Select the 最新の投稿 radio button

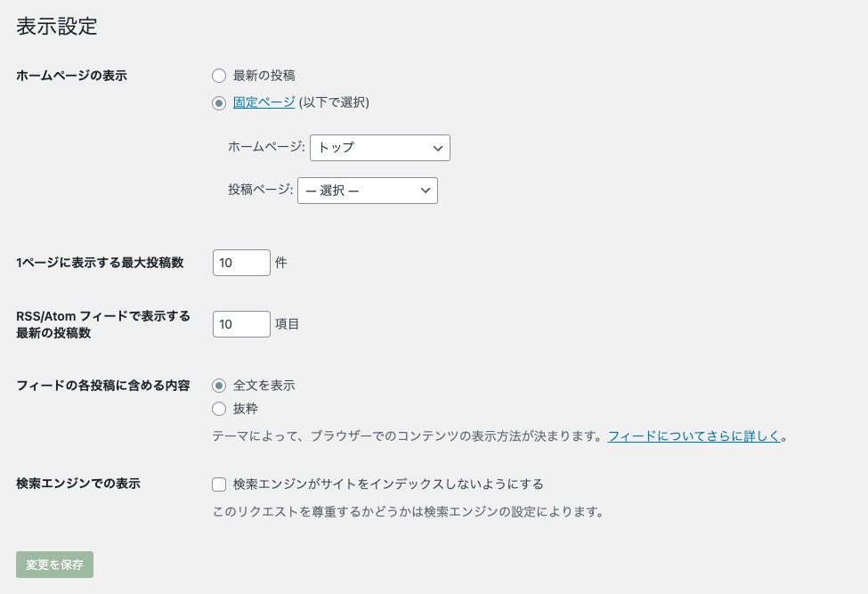click(219, 76)
